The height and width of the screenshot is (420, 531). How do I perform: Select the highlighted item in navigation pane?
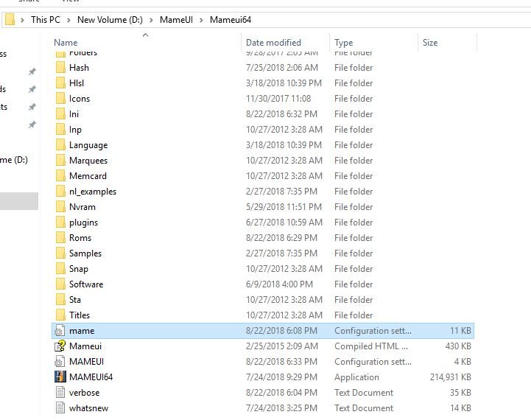[19, 201]
